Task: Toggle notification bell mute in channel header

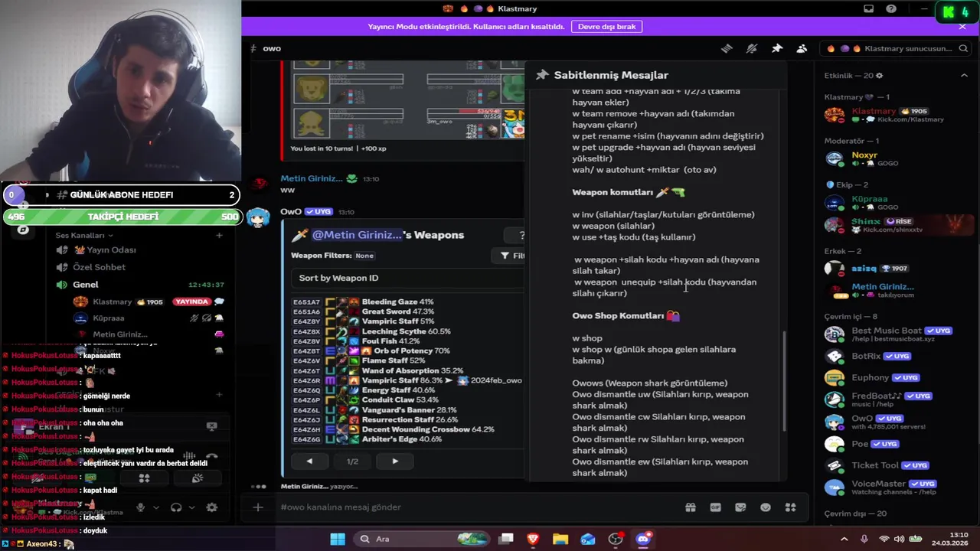Action: pyautogui.click(x=752, y=48)
